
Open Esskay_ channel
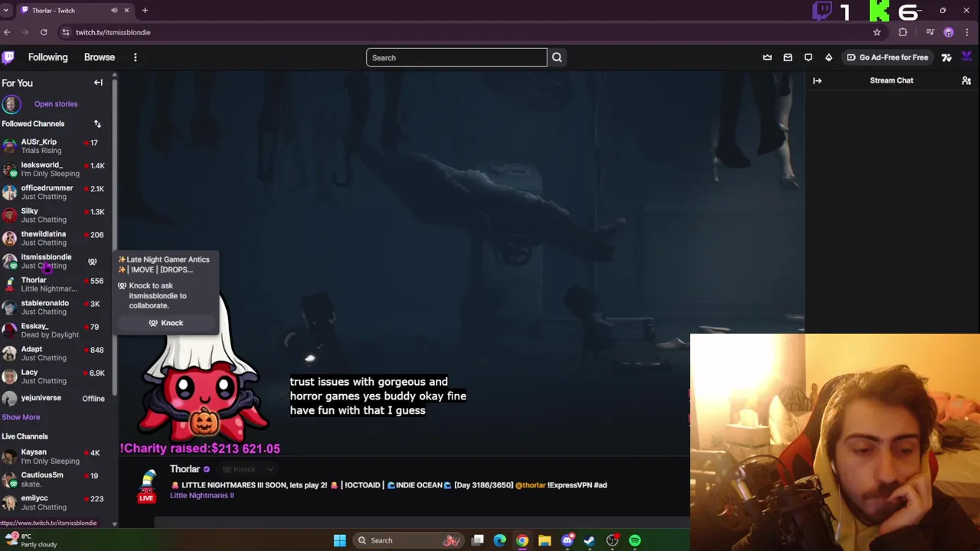tap(56, 330)
